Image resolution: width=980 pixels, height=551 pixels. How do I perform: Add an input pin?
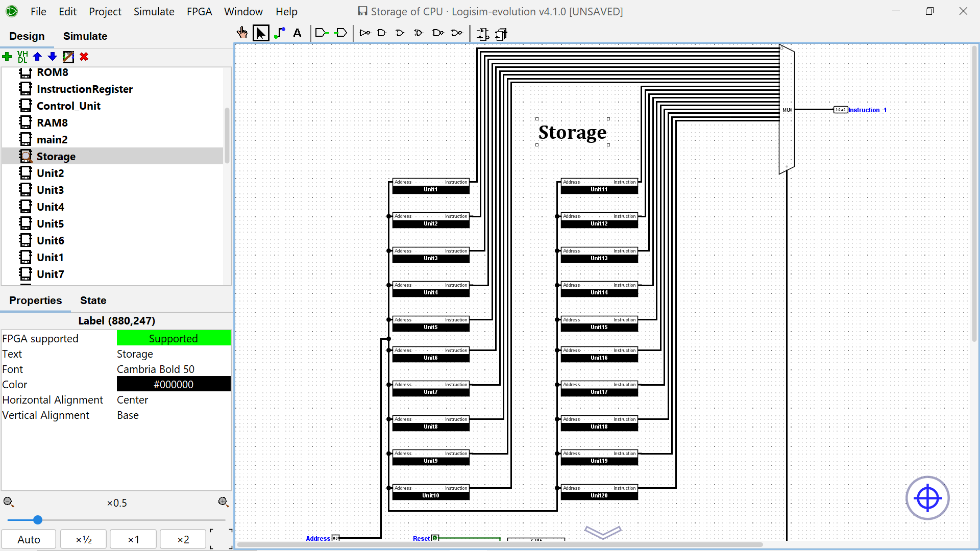322,33
